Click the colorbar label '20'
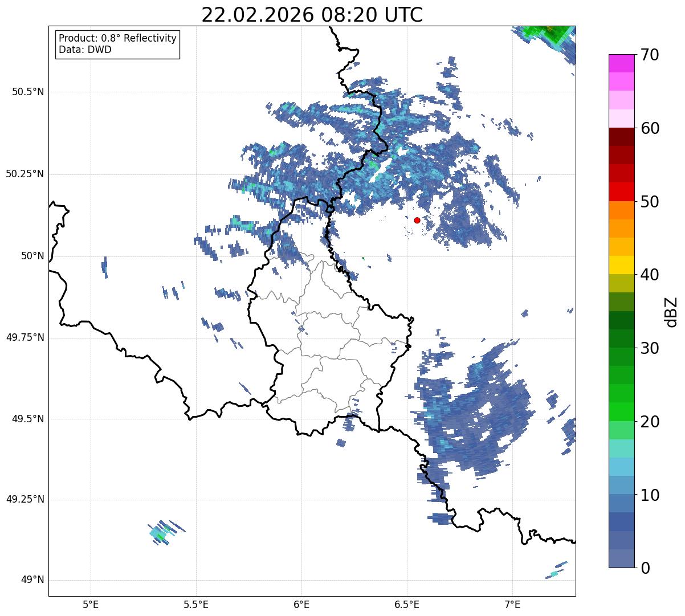 [x=650, y=422]
